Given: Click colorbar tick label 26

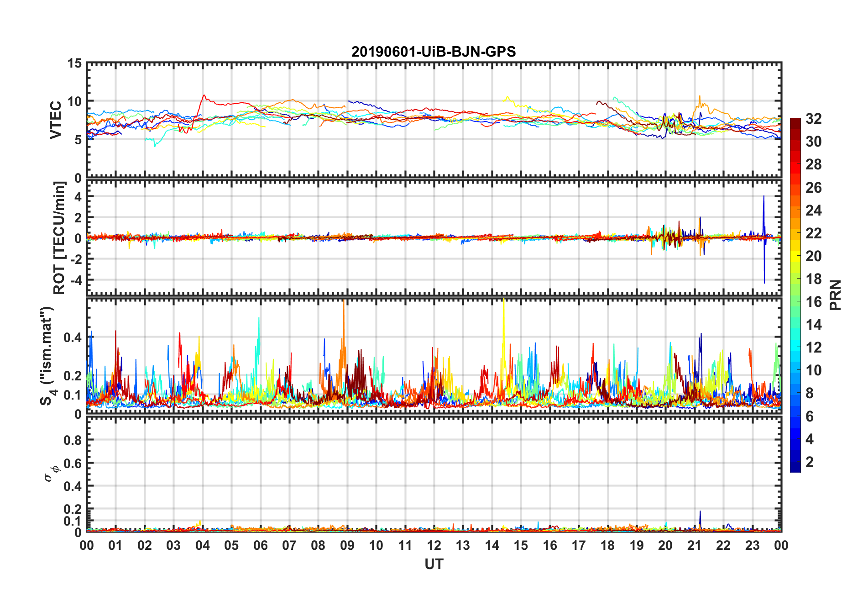Looking at the screenshot, I should (813, 187).
